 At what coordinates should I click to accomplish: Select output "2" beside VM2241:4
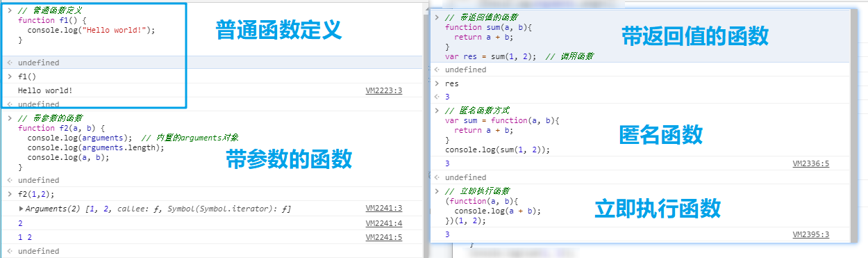20,223
